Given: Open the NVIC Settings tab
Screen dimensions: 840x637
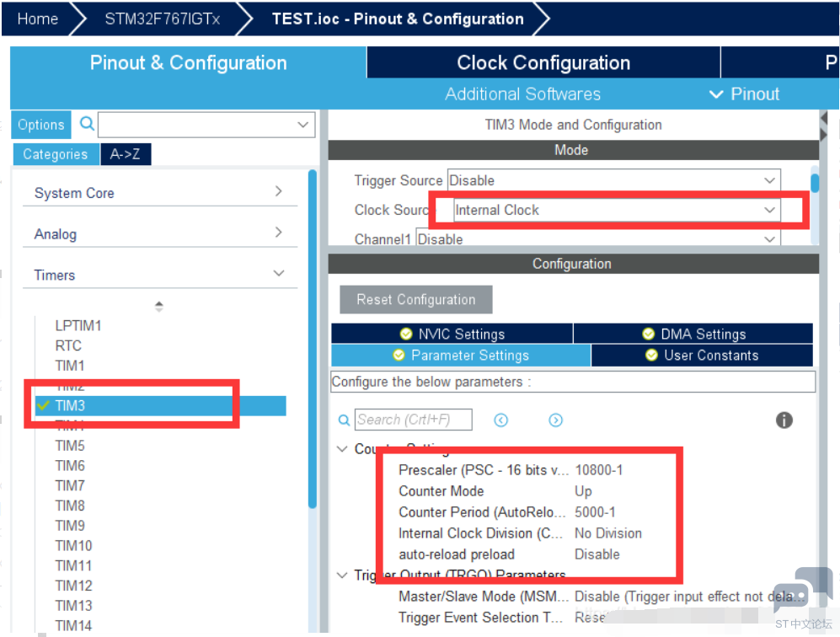Looking at the screenshot, I should 452,334.
